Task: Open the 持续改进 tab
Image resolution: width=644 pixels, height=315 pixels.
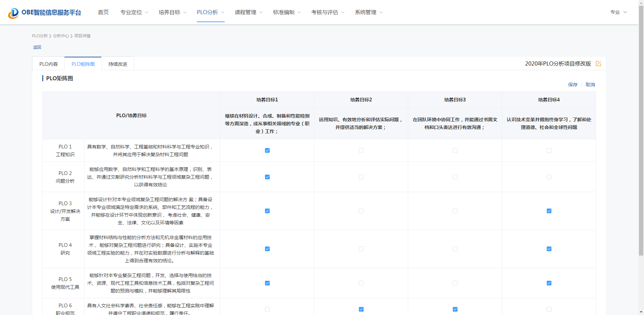Action: tap(118, 64)
